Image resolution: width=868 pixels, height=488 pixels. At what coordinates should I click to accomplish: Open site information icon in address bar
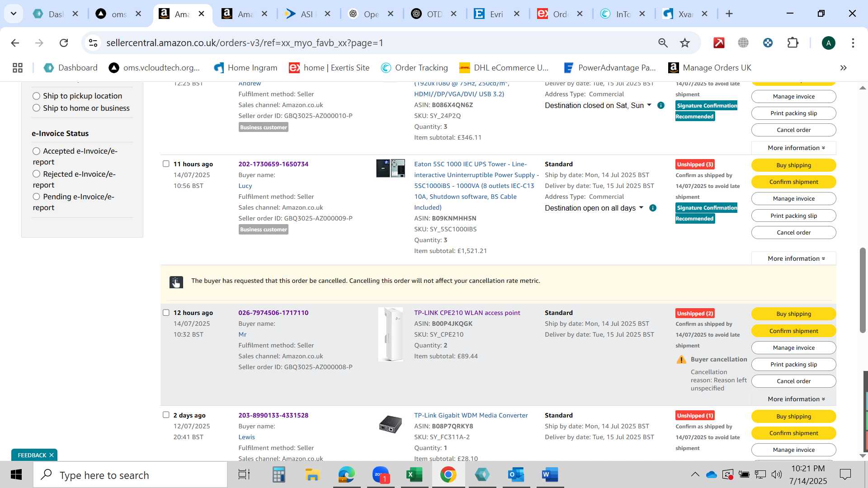[x=93, y=43]
